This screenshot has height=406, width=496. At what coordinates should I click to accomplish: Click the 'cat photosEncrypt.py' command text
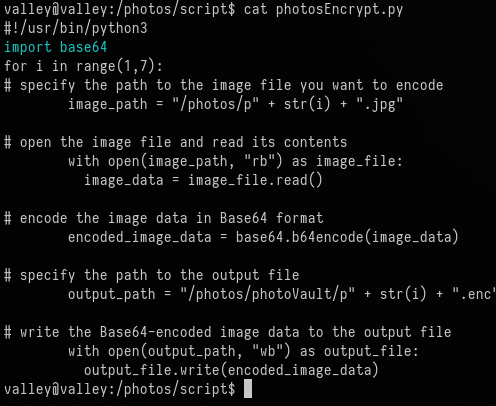coord(323,9)
